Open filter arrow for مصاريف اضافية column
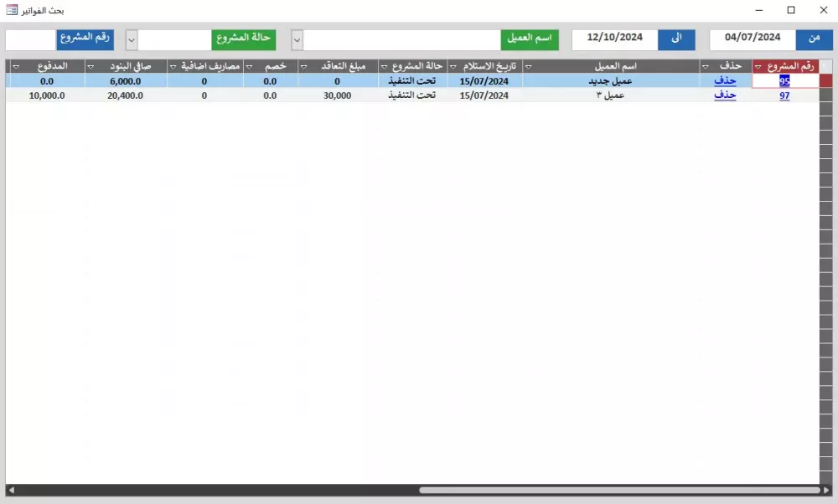Image resolution: width=838 pixels, height=504 pixels. (x=173, y=67)
